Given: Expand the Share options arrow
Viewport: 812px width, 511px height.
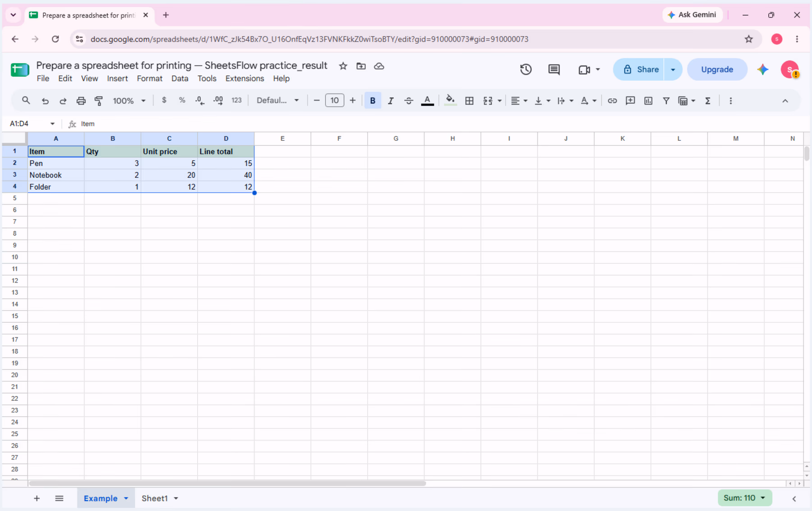Looking at the screenshot, I should click(x=673, y=70).
